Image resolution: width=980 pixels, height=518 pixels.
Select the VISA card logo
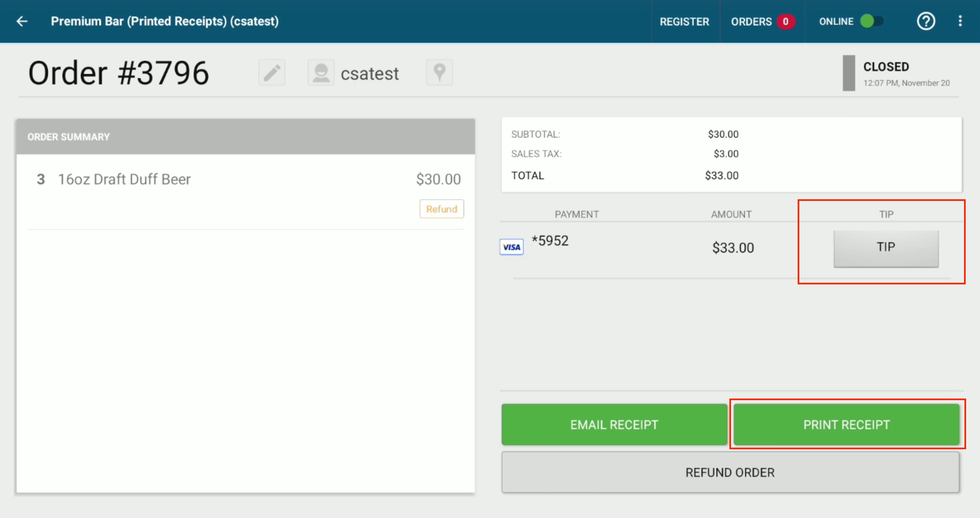[x=511, y=247]
